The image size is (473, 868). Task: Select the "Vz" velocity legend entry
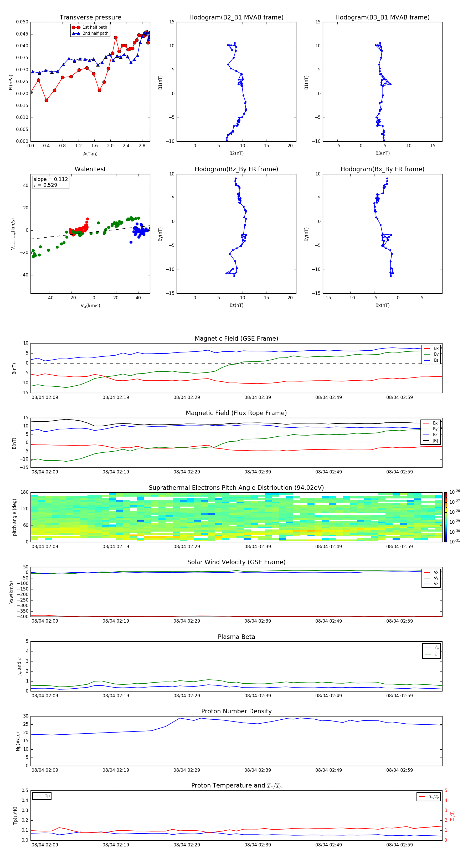point(431,584)
